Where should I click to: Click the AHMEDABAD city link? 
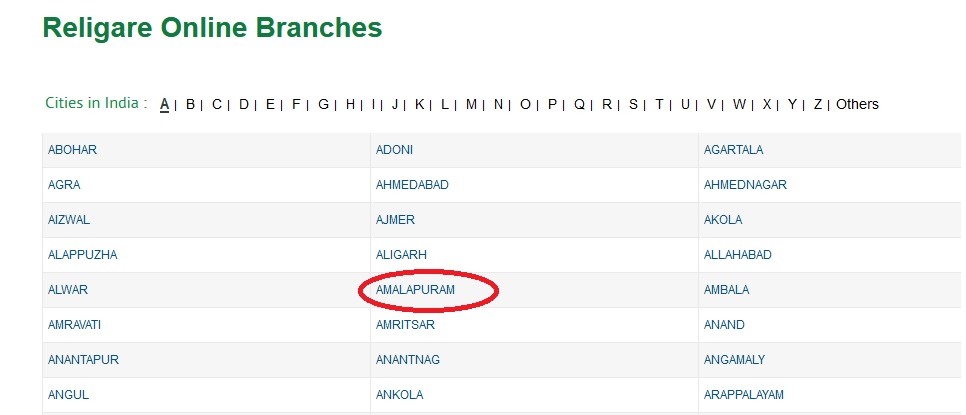[x=412, y=185]
